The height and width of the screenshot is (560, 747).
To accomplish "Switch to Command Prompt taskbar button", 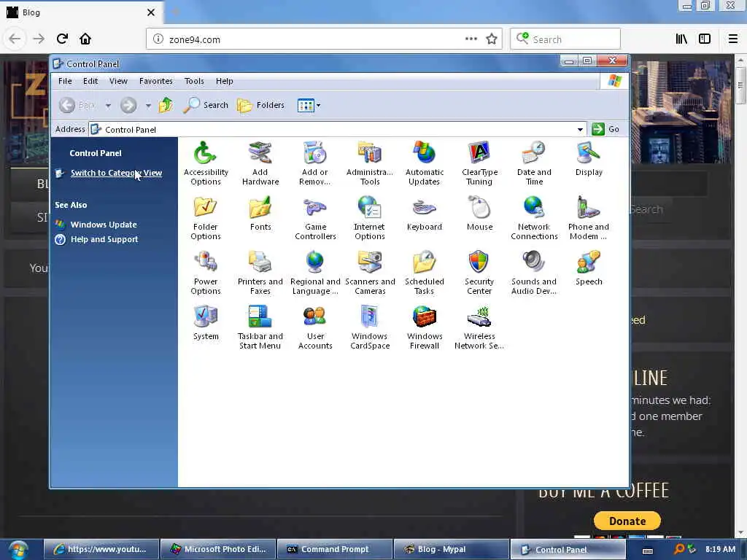I will (335, 550).
